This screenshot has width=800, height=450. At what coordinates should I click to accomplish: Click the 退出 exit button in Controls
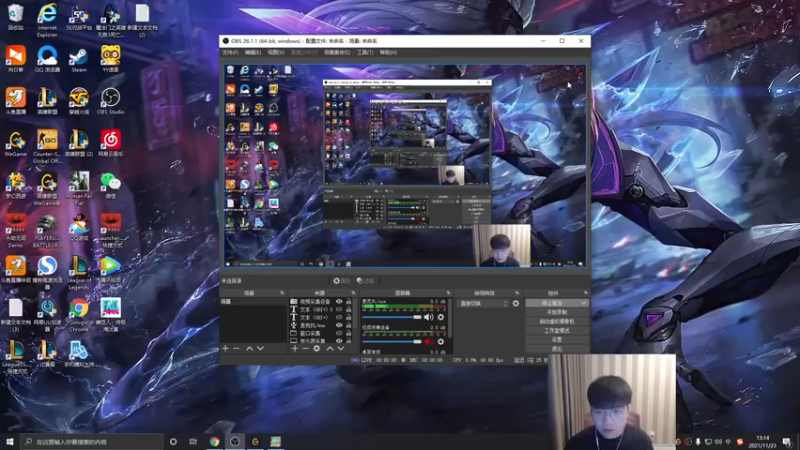pyautogui.click(x=557, y=349)
